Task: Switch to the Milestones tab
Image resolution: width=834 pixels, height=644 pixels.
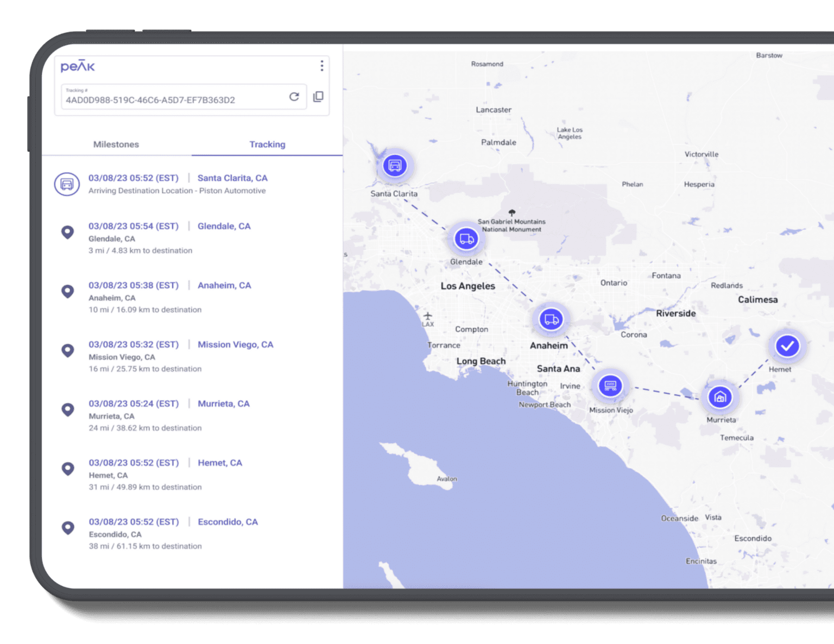Action: pyautogui.click(x=116, y=144)
